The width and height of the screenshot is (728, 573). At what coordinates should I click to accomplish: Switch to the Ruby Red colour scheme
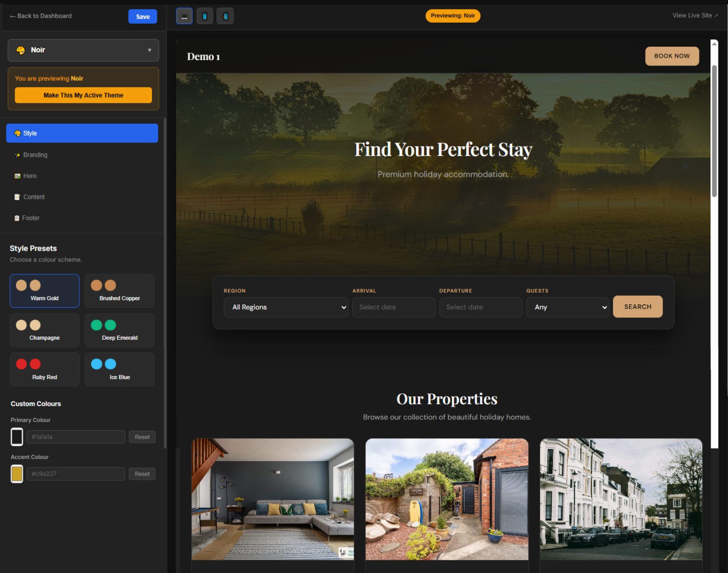coord(45,369)
